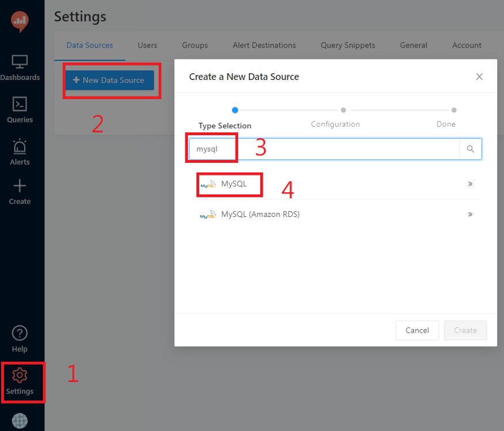The image size is (504, 431).
Task: Click the user avatar at sidebar bottom
Action: (20, 421)
